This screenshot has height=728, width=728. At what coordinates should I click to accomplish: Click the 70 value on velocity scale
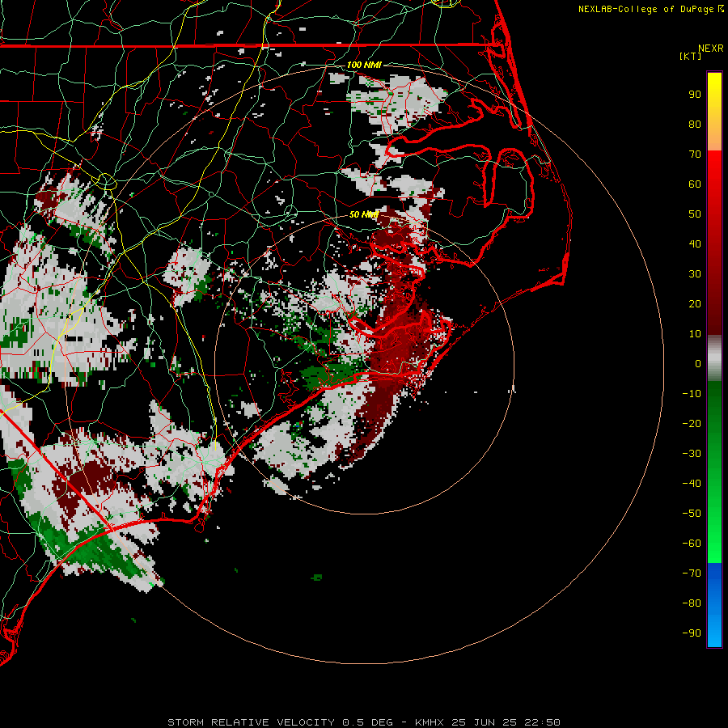coord(695,154)
